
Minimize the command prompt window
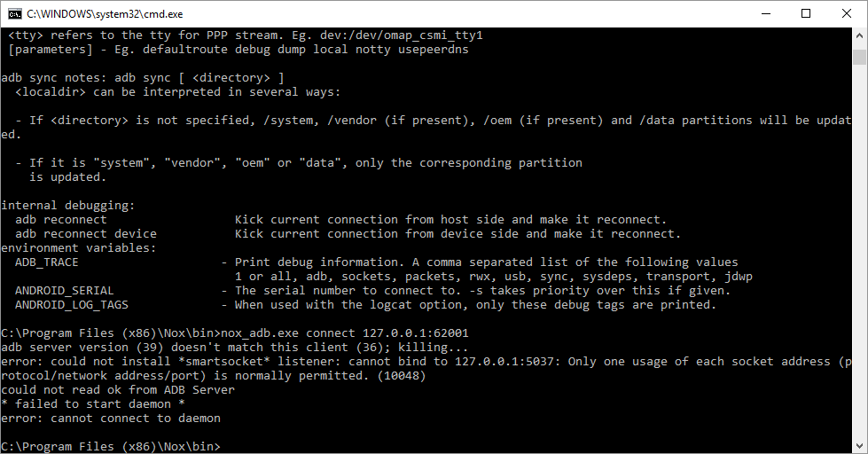pyautogui.click(x=766, y=14)
